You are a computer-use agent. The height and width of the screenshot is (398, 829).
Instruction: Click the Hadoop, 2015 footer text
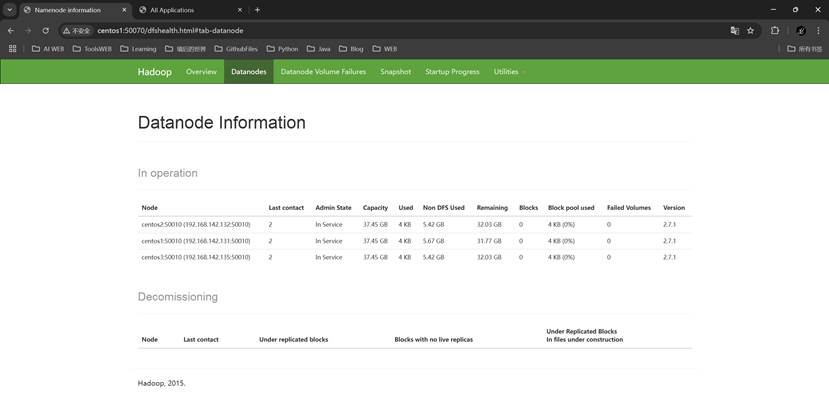tap(162, 383)
